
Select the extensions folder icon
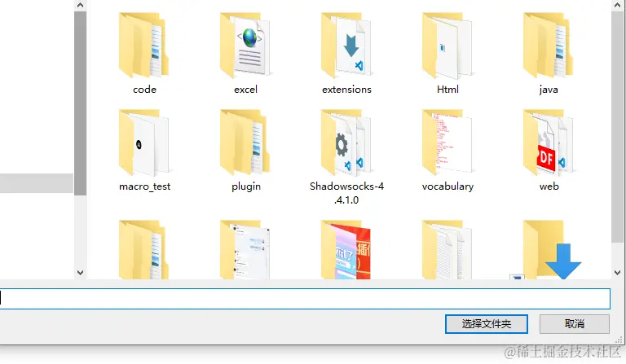click(346, 45)
